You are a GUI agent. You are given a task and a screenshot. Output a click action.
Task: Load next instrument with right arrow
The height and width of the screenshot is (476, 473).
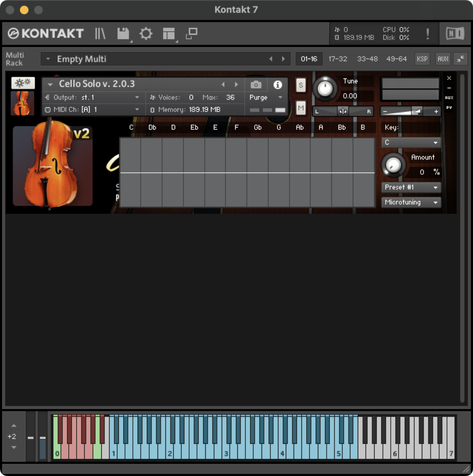click(236, 85)
